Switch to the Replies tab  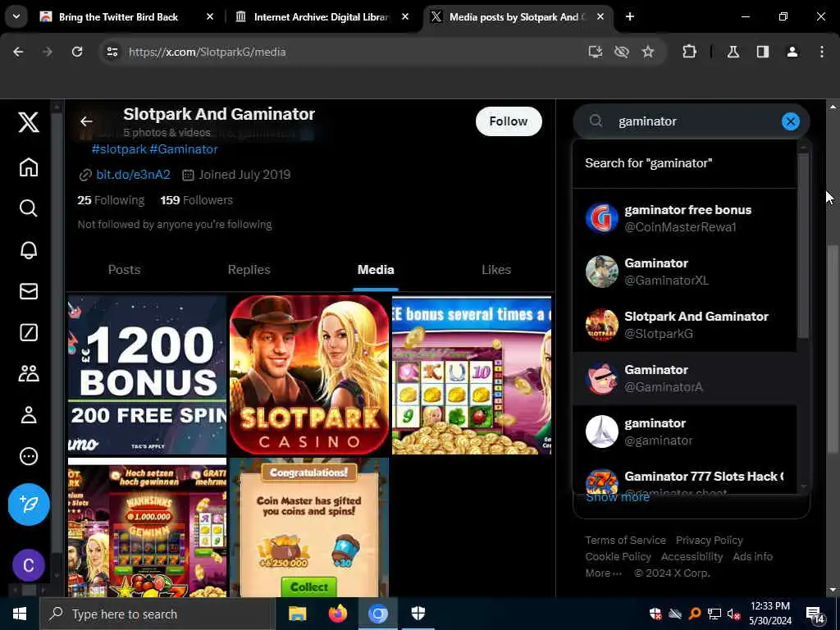[x=249, y=269]
